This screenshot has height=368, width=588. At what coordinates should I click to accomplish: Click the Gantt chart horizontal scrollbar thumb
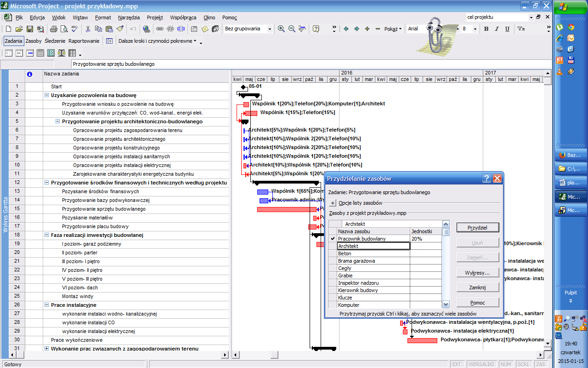click(274, 355)
